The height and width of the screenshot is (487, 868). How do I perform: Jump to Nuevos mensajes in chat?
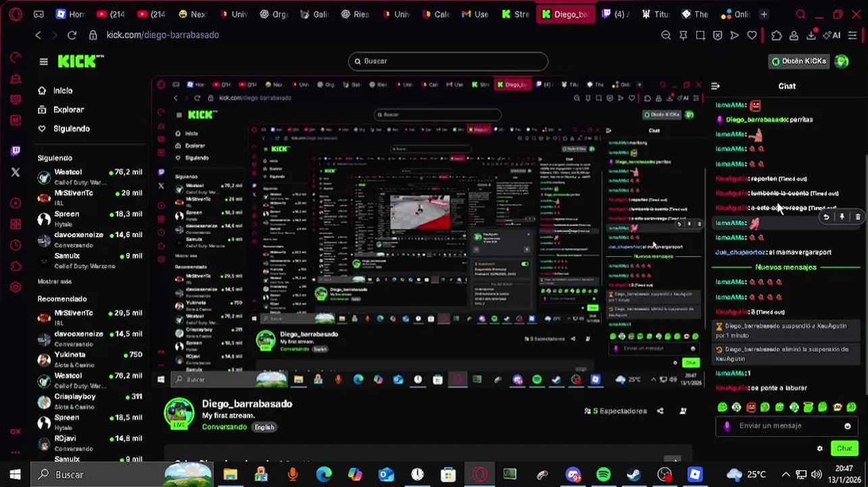[786, 267]
